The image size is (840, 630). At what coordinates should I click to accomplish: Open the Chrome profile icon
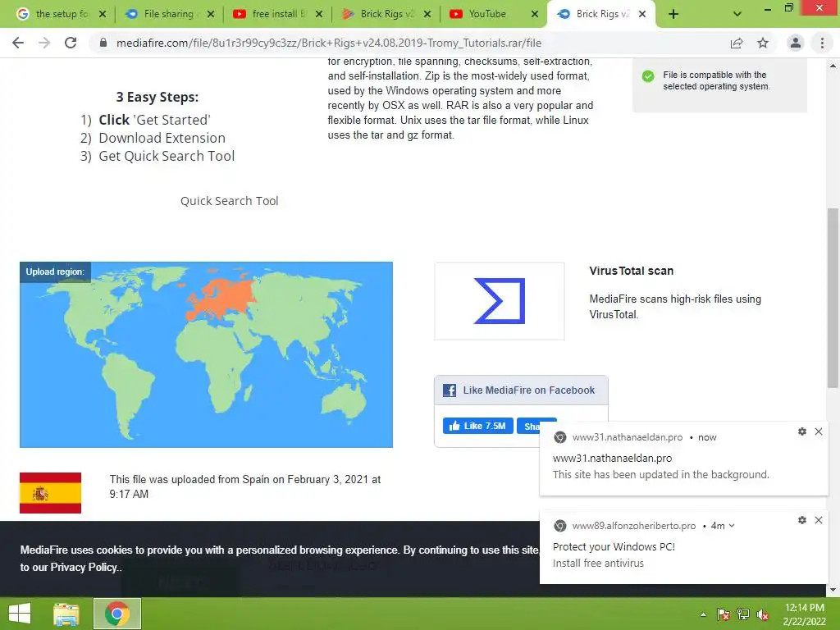pos(796,43)
